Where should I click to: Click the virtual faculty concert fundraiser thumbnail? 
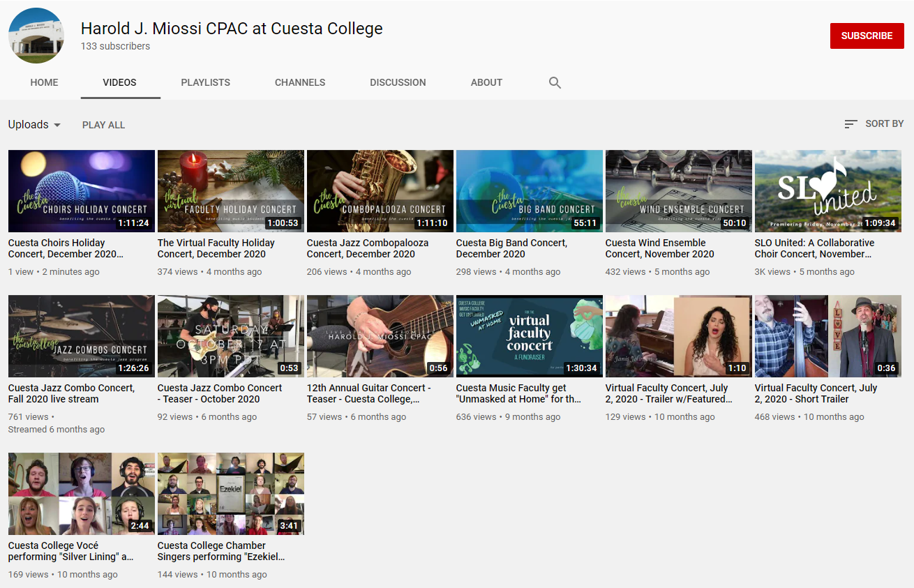pos(529,336)
